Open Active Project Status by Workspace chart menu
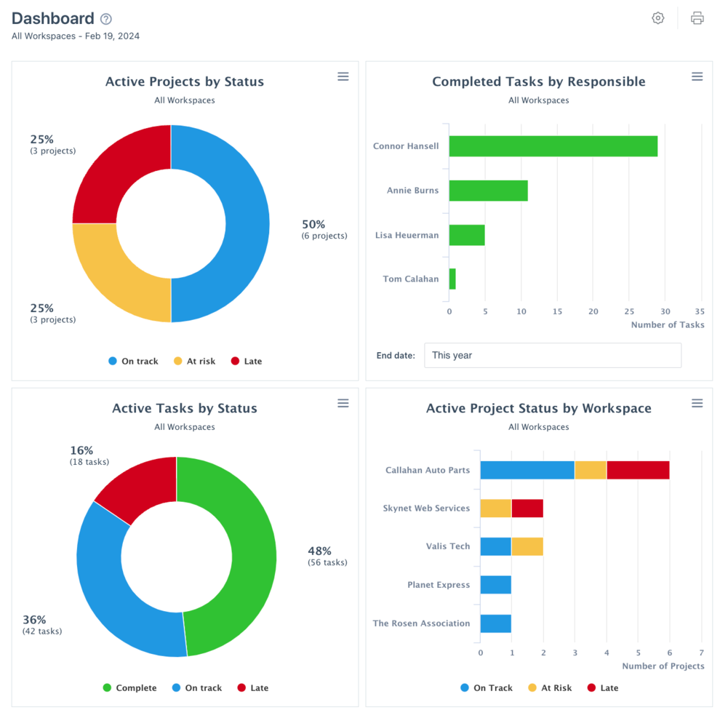728x718 pixels. pyautogui.click(x=697, y=403)
